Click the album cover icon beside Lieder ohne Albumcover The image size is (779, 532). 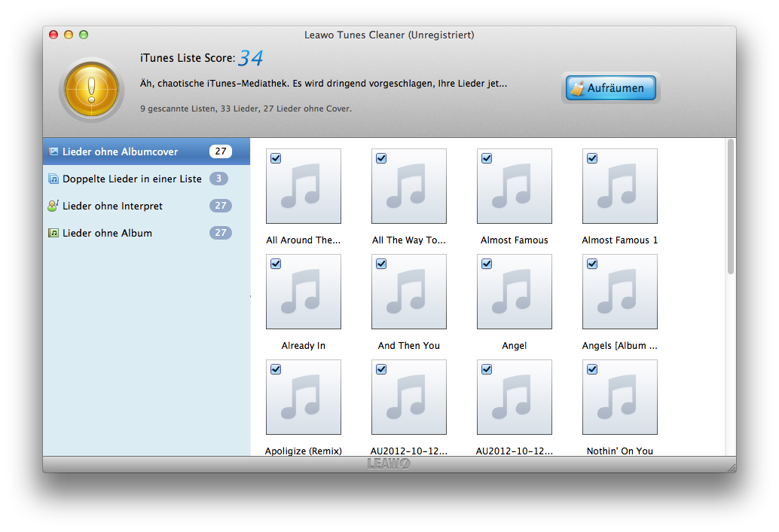(x=53, y=151)
